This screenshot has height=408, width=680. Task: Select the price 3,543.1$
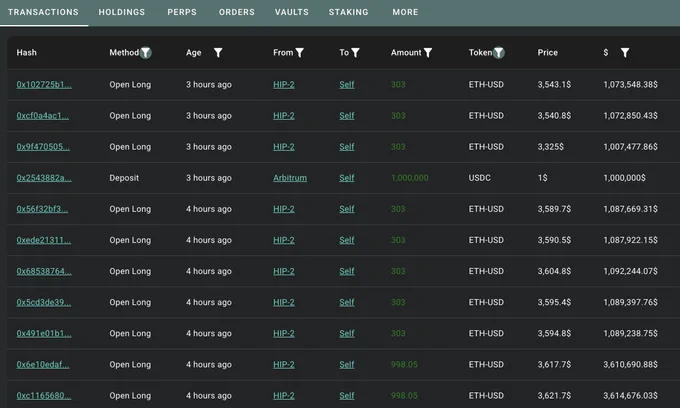(x=554, y=85)
